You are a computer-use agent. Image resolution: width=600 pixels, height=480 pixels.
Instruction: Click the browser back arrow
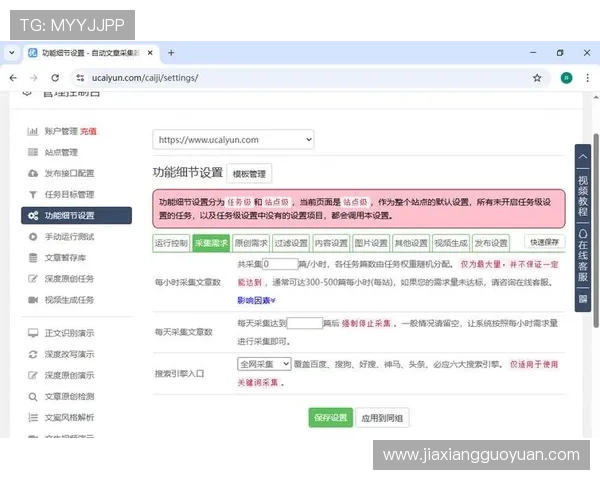point(13,78)
